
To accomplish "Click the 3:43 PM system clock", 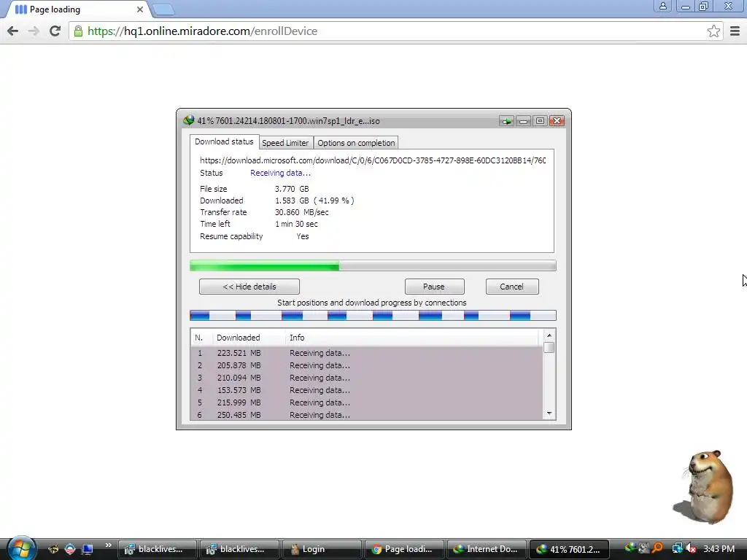I will (719, 548).
